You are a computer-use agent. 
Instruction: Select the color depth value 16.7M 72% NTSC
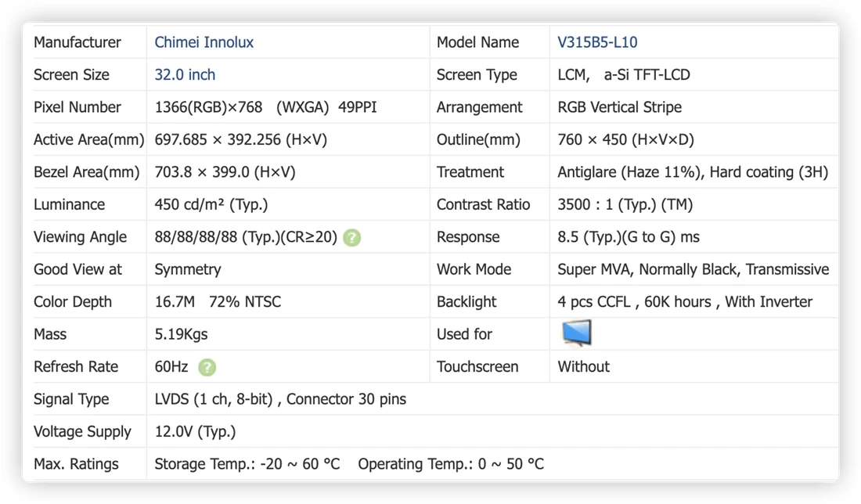(218, 301)
